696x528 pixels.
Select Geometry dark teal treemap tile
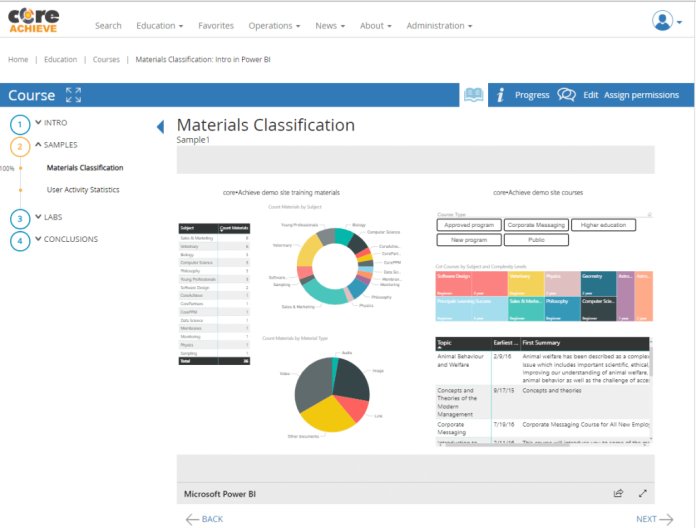tap(598, 284)
